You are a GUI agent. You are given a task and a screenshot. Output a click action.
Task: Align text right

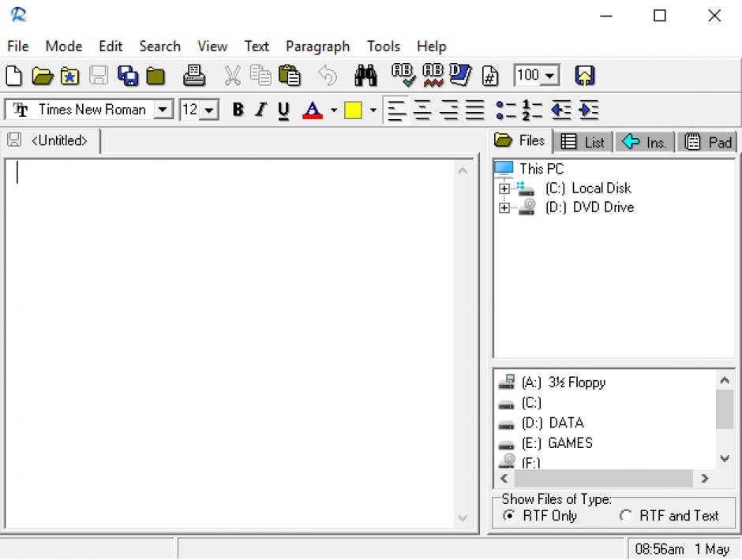(448, 110)
